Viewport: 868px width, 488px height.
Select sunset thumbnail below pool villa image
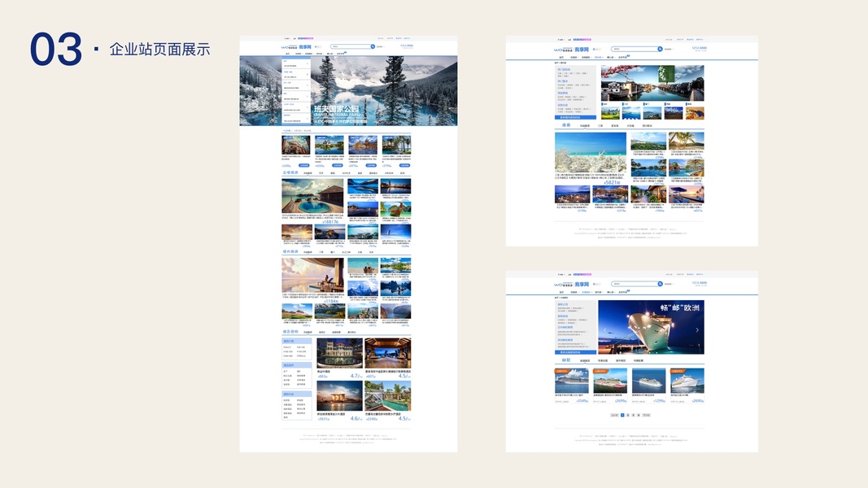[x=297, y=231]
